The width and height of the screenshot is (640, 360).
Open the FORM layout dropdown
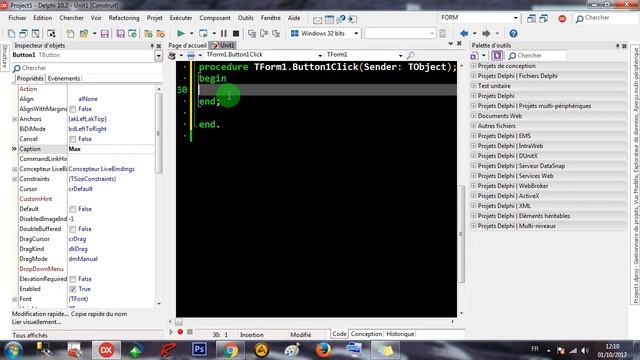516,18
